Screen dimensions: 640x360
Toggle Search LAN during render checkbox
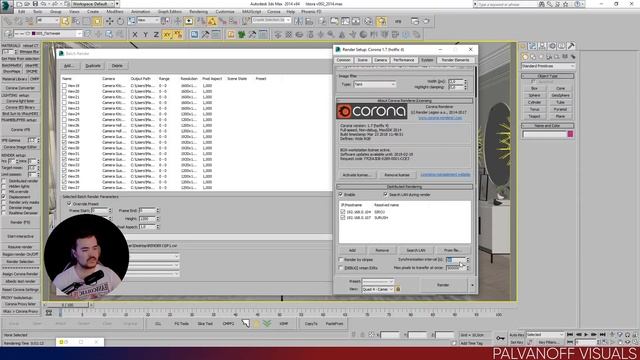tap(385, 195)
